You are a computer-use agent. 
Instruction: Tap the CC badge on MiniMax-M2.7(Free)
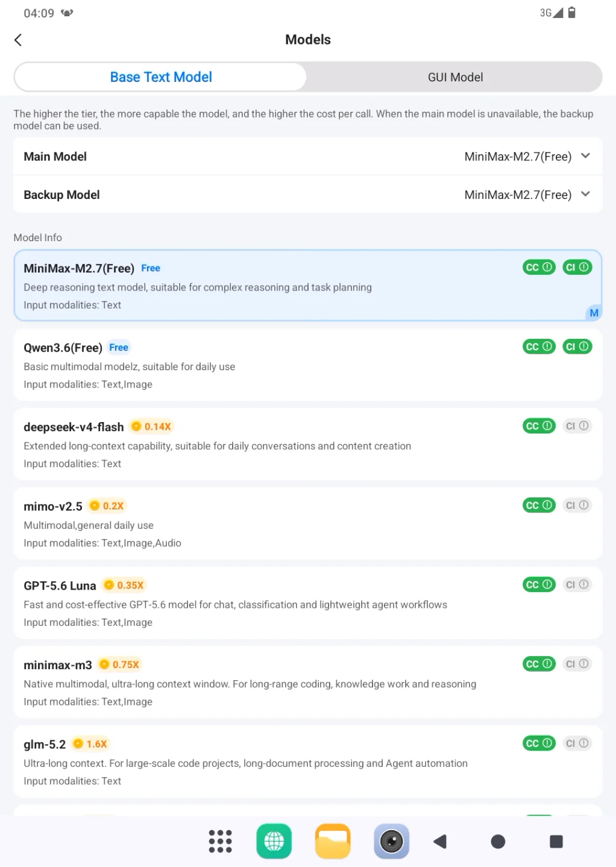click(x=539, y=267)
